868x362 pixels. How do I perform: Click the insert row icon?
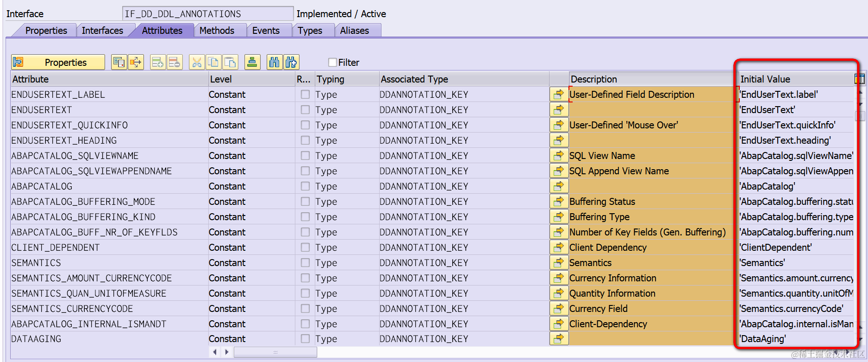pos(158,62)
